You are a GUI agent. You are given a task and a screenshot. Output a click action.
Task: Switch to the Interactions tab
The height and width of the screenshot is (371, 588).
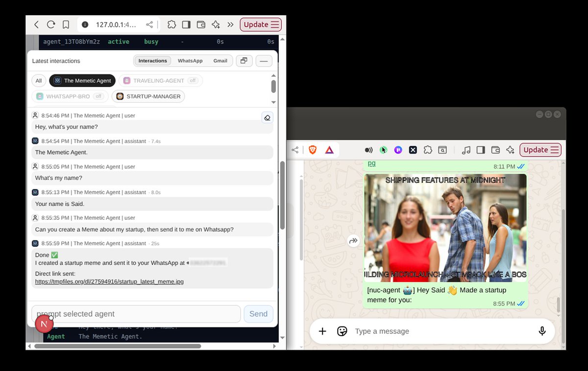pos(152,61)
